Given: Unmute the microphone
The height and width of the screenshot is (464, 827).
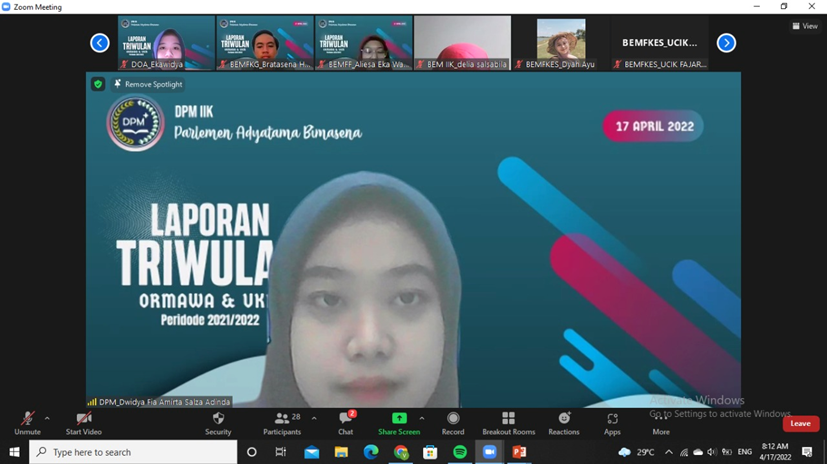Looking at the screenshot, I should 27,423.
